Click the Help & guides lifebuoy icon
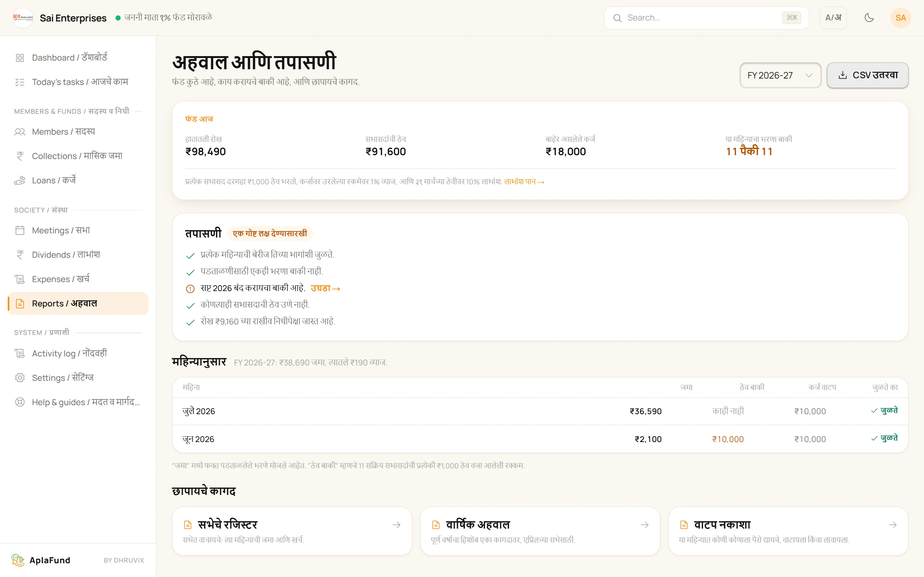This screenshot has height=577, width=924. [x=20, y=402]
